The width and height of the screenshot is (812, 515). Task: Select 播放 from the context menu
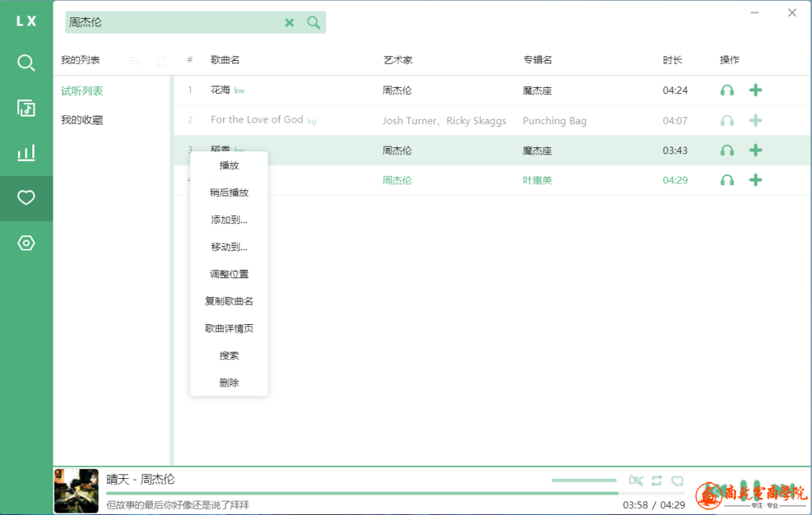229,165
